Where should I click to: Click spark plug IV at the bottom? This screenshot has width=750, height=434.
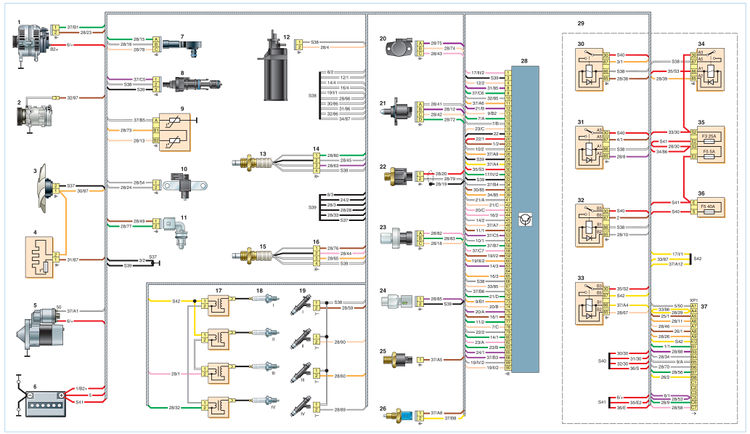(265, 400)
